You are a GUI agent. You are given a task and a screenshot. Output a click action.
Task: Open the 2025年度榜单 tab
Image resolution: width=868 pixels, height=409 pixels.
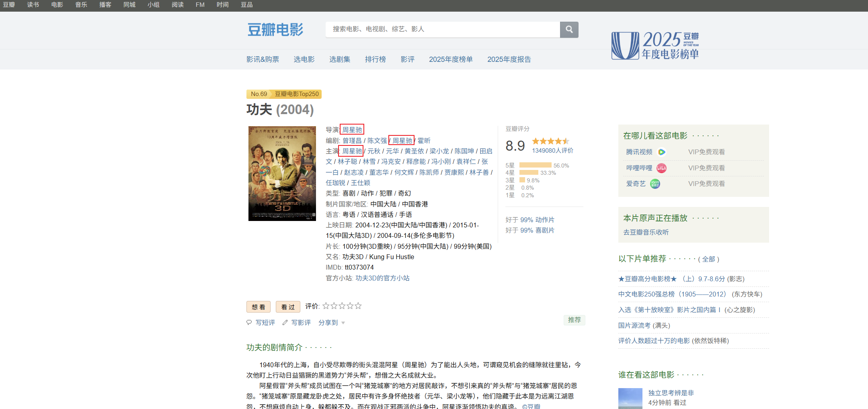point(451,59)
